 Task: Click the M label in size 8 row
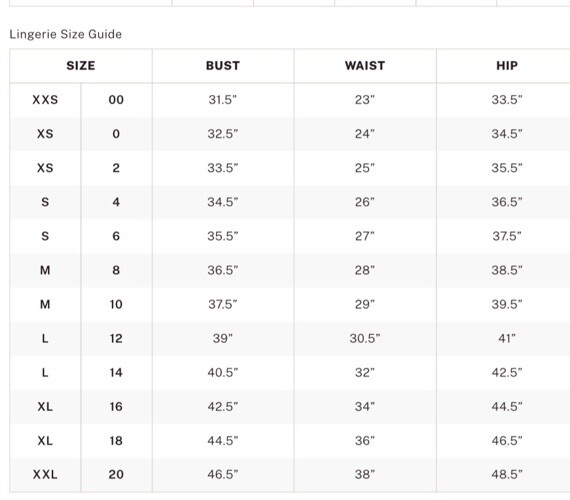(45, 270)
